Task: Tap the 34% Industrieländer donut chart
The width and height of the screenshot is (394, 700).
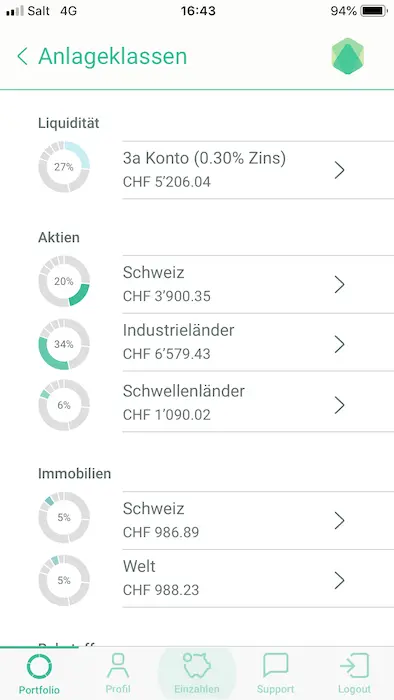Action: coord(64,344)
